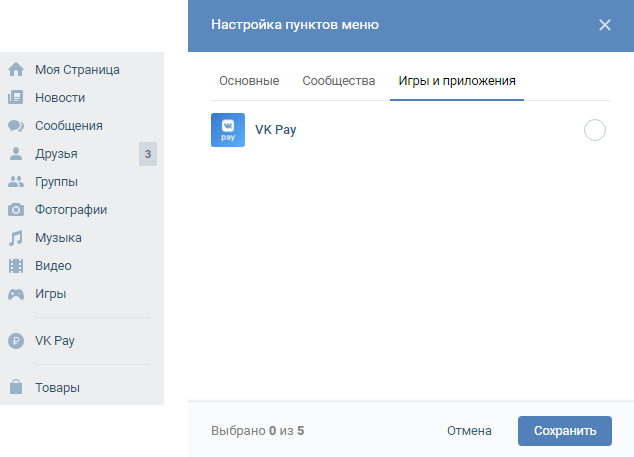Click the Сохранить button
The height and width of the screenshot is (457, 634).
pyautogui.click(x=564, y=431)
